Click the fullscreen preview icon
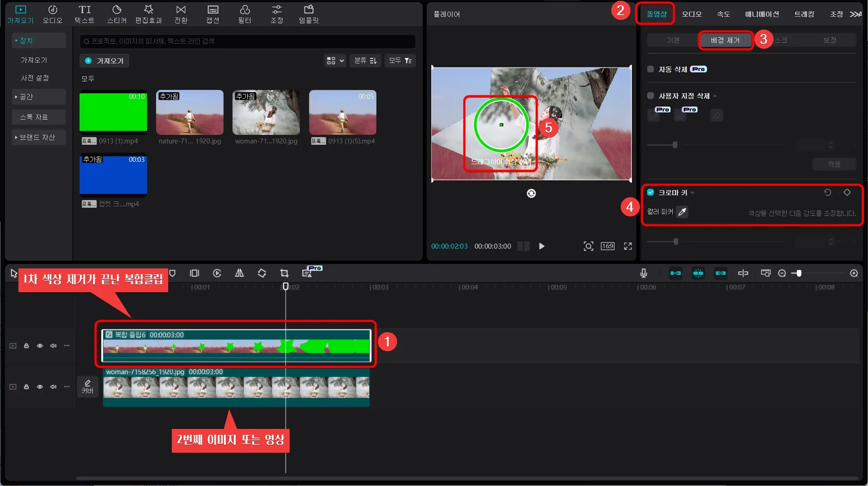This screenshot has height=486, width=868. (628, 246)
